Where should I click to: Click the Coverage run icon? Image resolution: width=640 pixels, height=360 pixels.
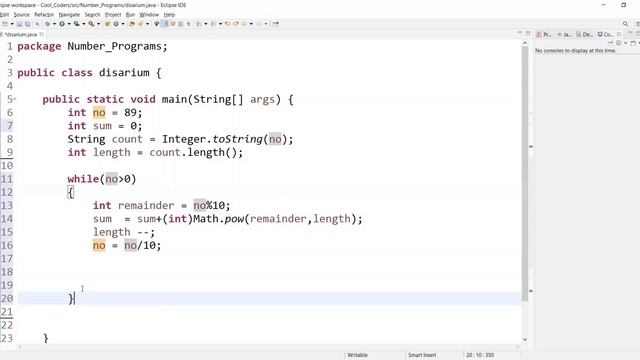(76, 24)
